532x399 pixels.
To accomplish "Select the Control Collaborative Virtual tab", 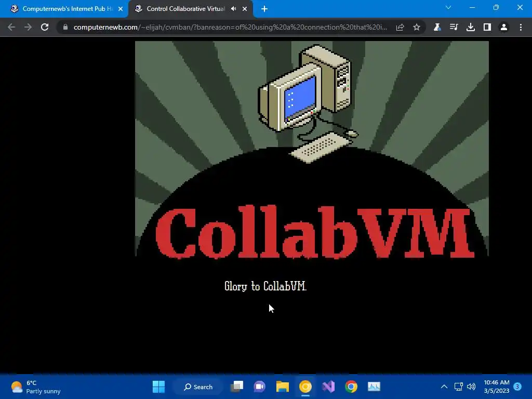I will pyautogui.click(x=185, y=9).
